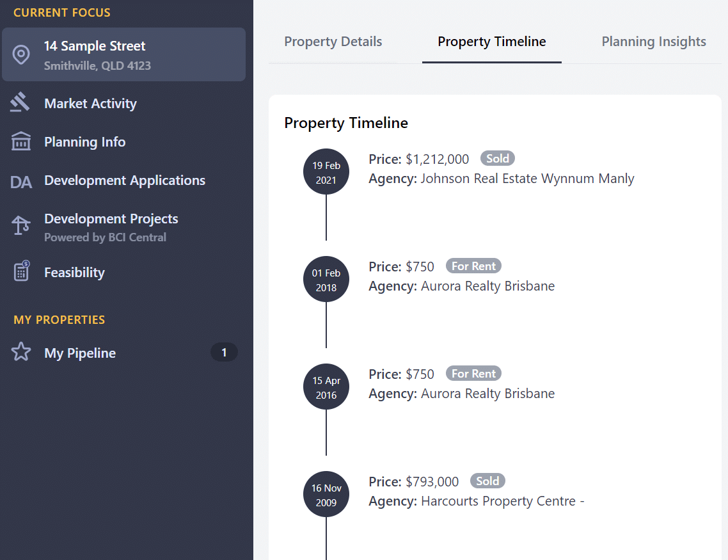Click the Development Projects crane icon
Image resolution: width=728 pixels, height=560 pixels.
(21, 226)
